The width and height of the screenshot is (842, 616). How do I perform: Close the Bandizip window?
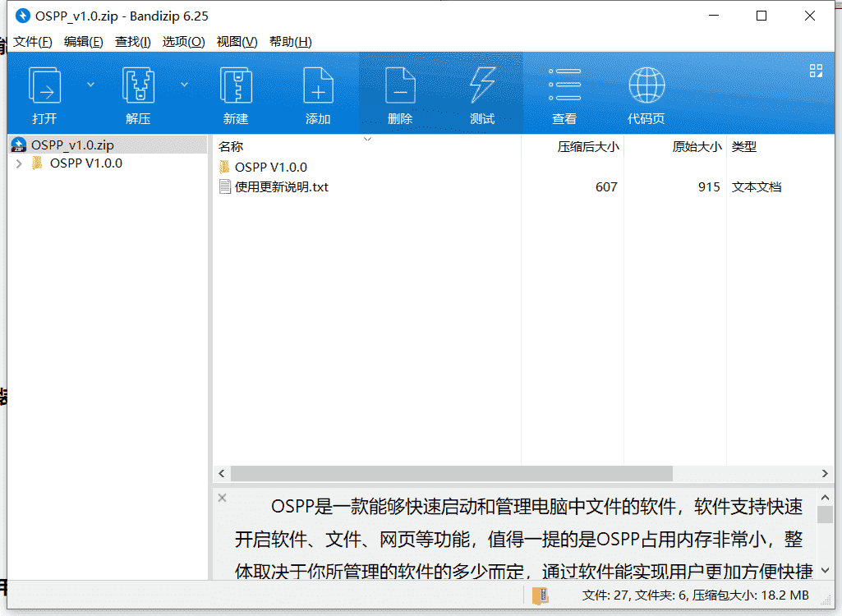[810, 16]
